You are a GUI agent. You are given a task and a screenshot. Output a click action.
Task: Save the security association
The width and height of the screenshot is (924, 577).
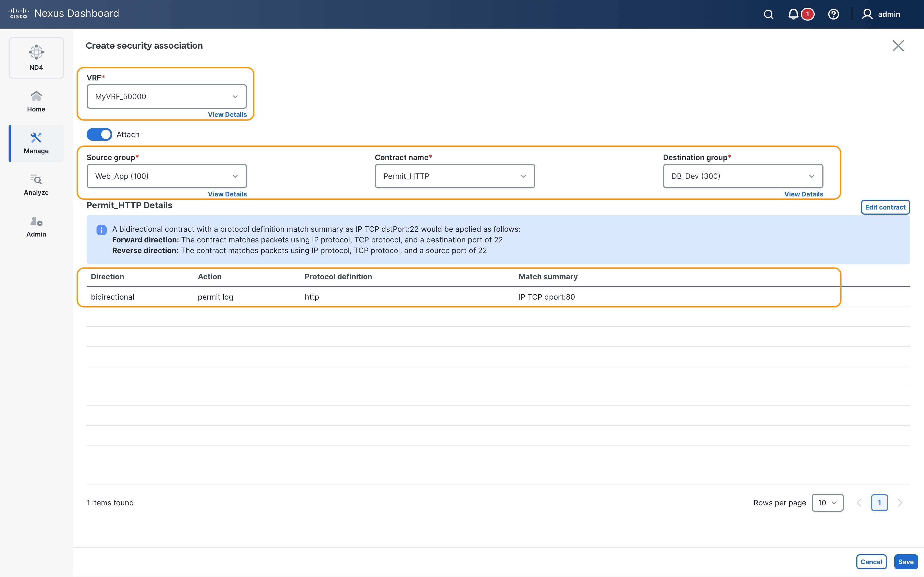coord(906,562)
